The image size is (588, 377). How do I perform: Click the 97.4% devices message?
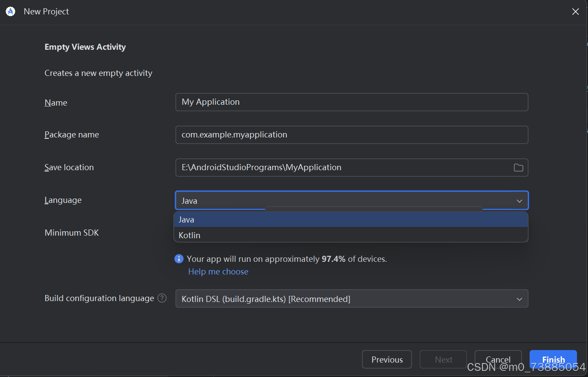pyautogui.click(x=287, y=259)
